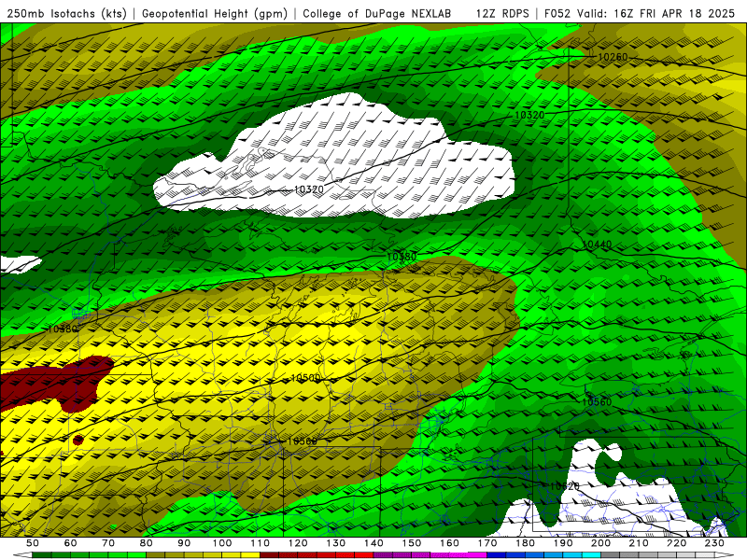
Task: Click the 190 value on the color scale
Action: click(x=563, y=543)
